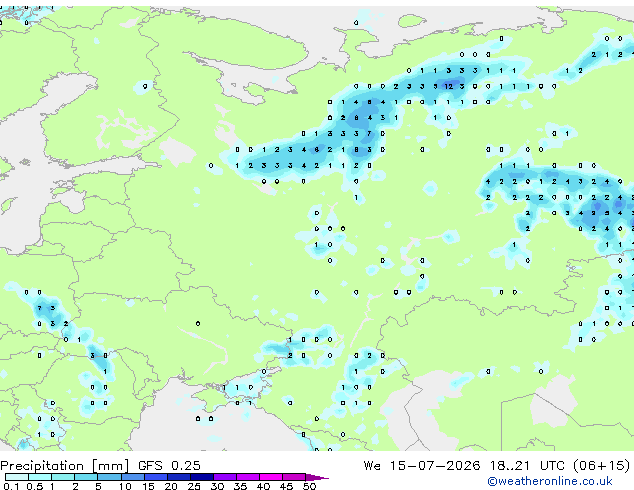Click the "Precipitation [mm]" title text
This screenshot has height=490, width=634.
coord(65,466)
